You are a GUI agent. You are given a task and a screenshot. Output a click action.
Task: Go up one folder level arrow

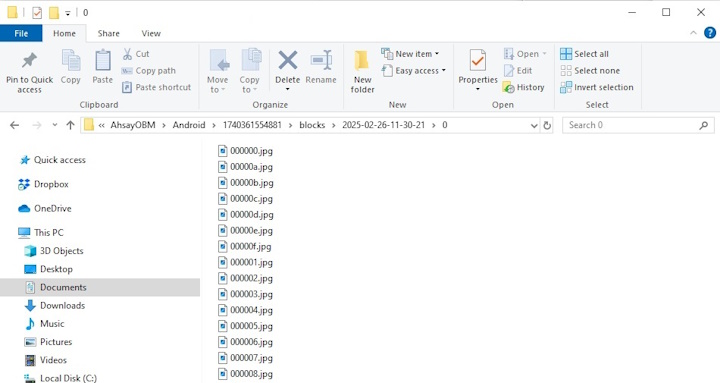(70, 125)
